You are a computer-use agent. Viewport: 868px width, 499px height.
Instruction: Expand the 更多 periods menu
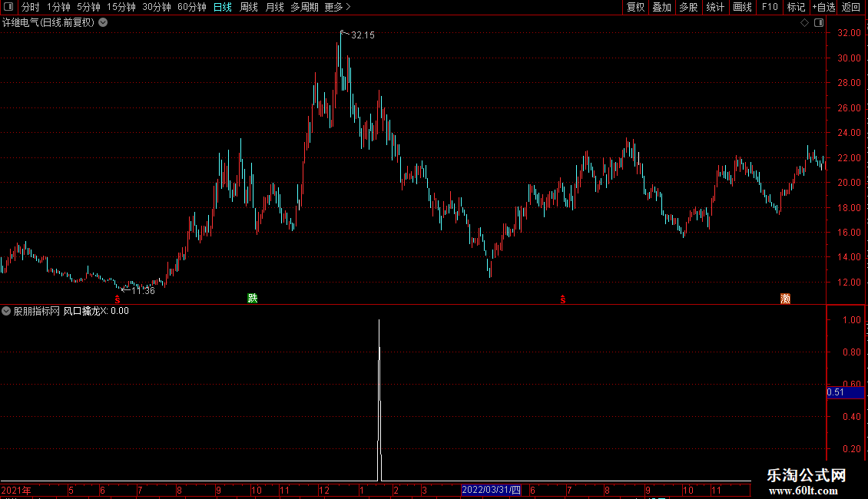click(x=338, y=7)
